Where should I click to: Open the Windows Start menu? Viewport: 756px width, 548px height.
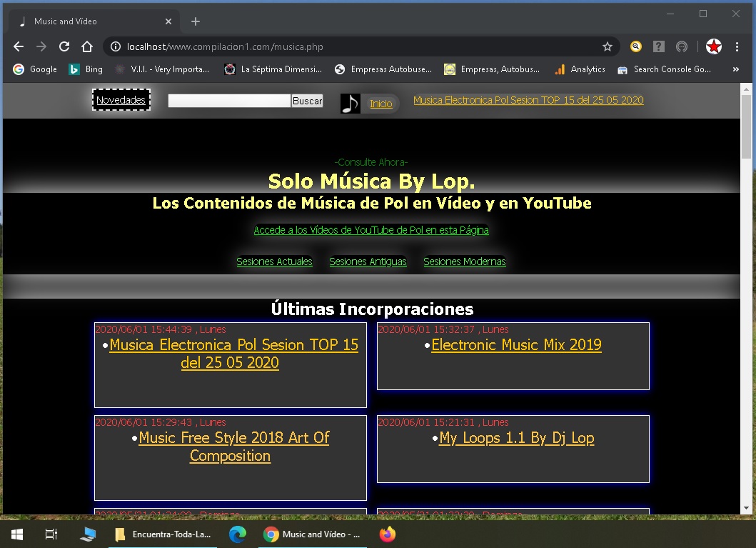coord(16,534)
